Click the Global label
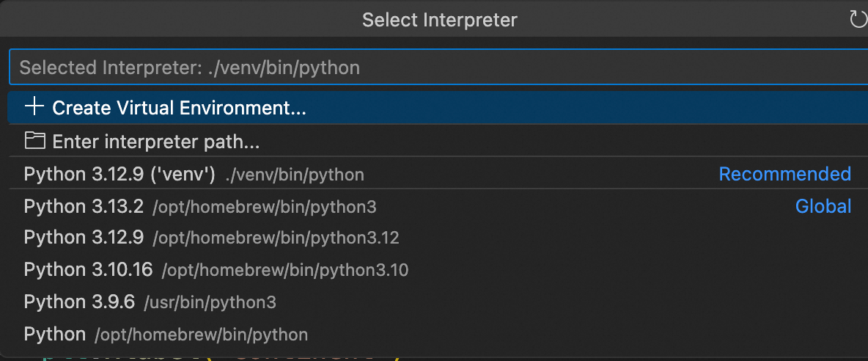This screenshot has height=361, width=868. tap(823, 206)
